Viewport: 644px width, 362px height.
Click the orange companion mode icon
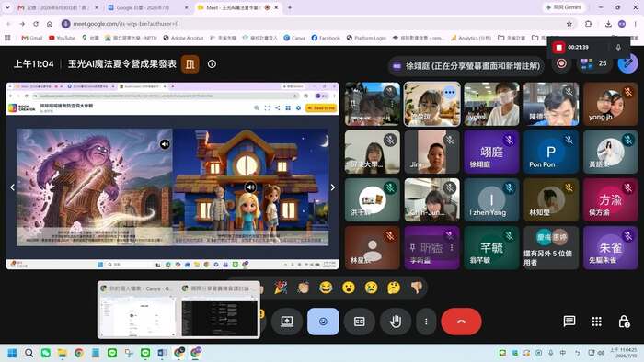(190, 64)
